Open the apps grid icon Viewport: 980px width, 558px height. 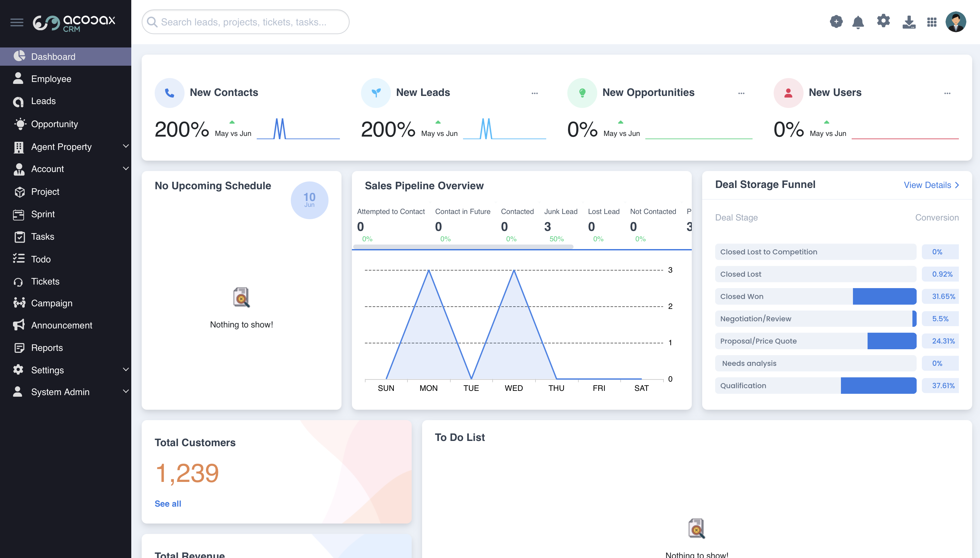point(932,22)
